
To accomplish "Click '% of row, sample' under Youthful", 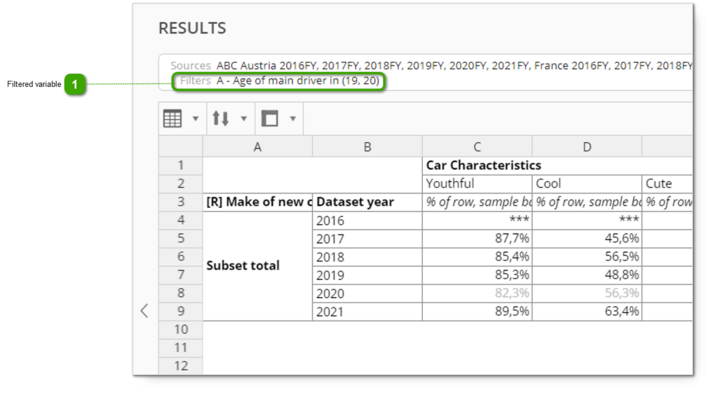I will click(477, 202).
